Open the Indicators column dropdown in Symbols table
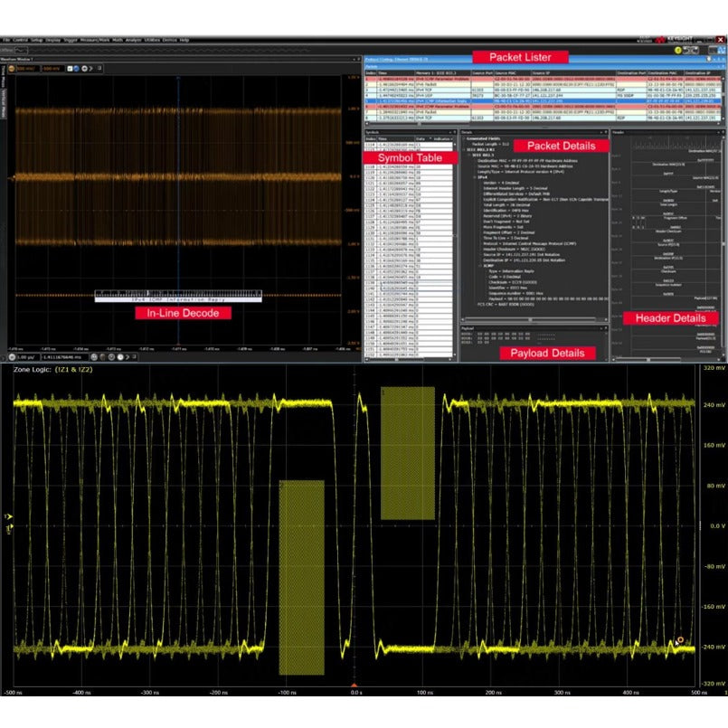 coord(451,139)
